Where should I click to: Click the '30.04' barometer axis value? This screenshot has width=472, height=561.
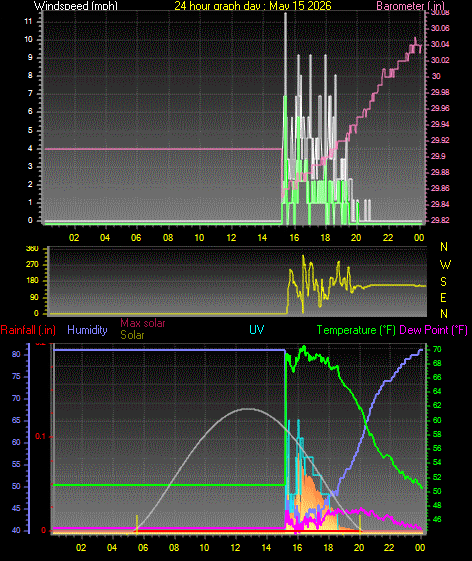click(440, 44)
